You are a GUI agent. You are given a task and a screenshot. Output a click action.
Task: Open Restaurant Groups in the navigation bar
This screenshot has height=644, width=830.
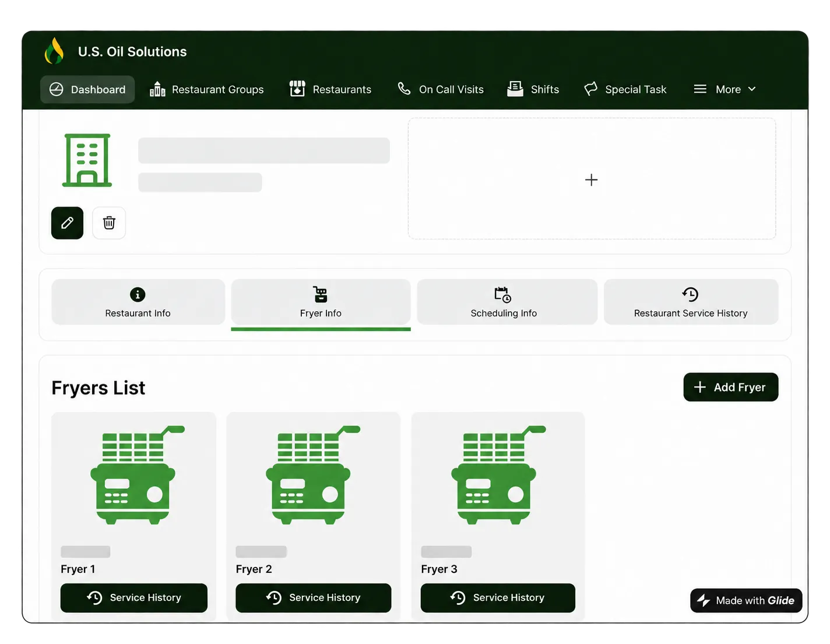coord(207,89)
